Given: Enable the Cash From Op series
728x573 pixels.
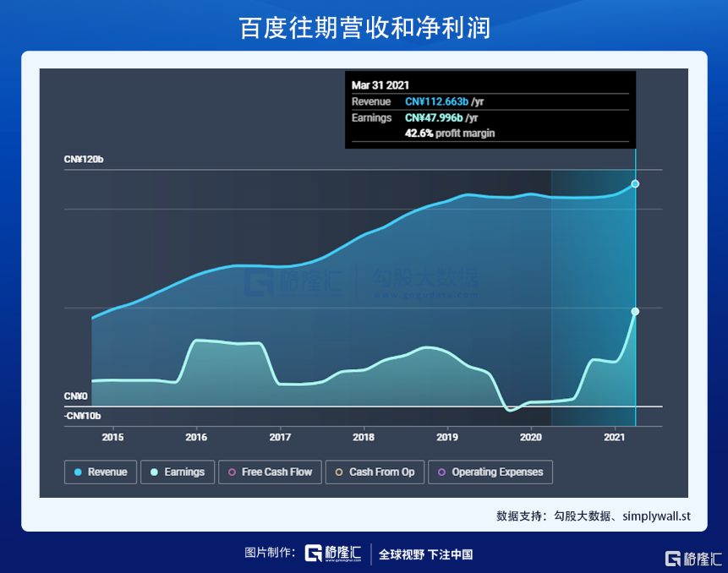Looking at the screenshot, I should tap(375, 472).
